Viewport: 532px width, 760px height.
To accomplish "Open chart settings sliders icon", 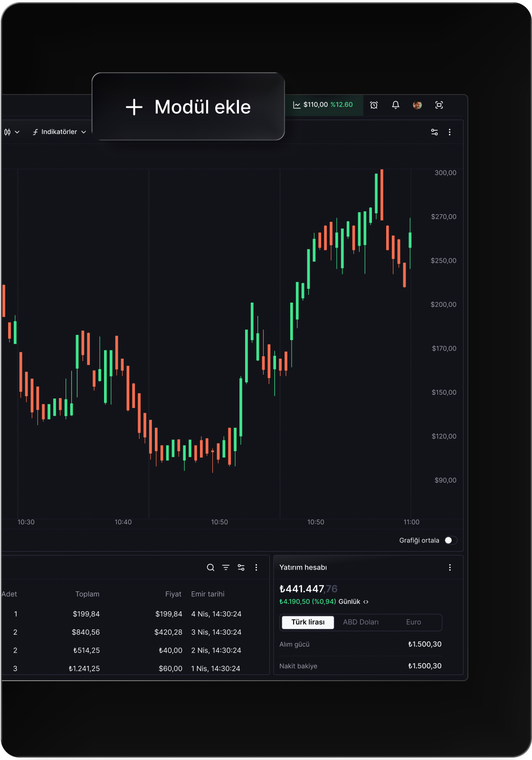I will (x=434, y=132).
